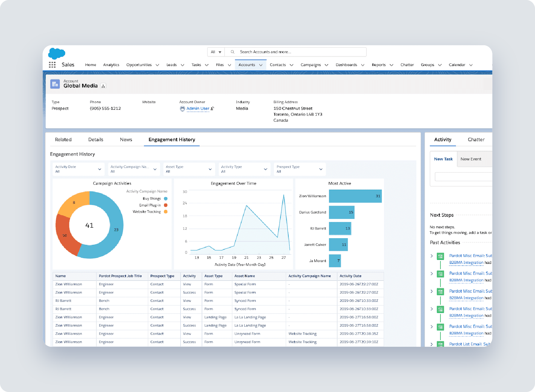Open the All search scope dropdown

click(216, 52)
